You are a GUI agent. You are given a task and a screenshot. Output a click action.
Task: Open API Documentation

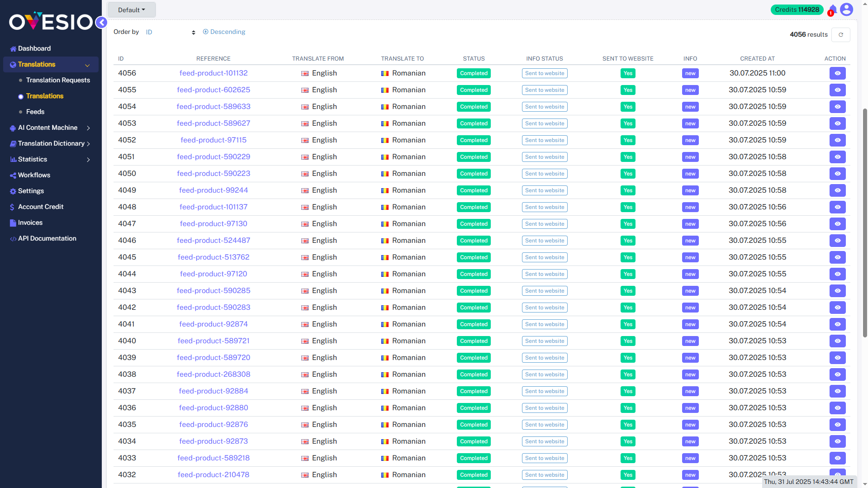(47, 238)
